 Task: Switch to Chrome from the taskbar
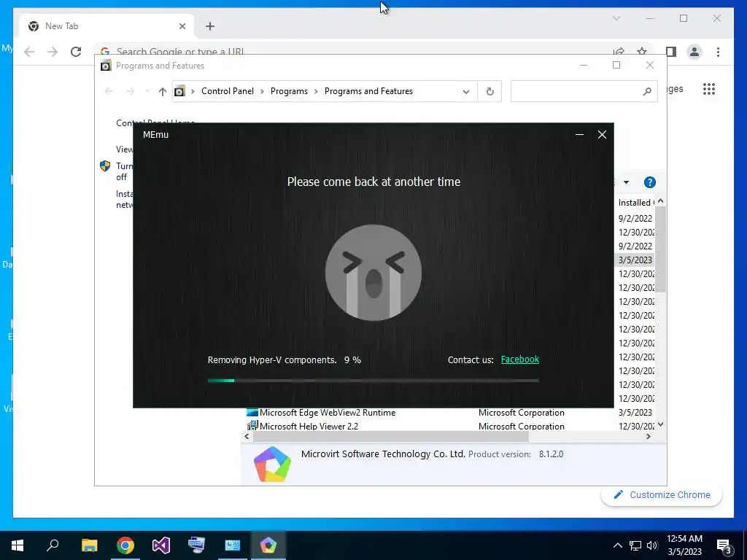pos(125,545)
